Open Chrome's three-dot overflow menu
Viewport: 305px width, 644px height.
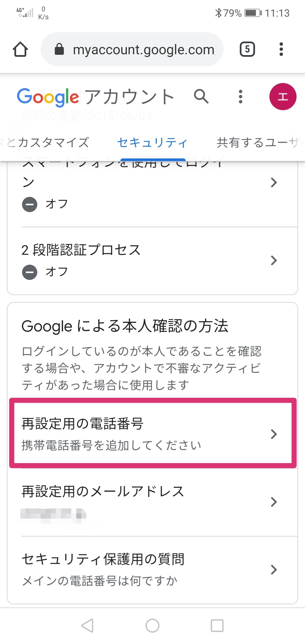point(281,49)
